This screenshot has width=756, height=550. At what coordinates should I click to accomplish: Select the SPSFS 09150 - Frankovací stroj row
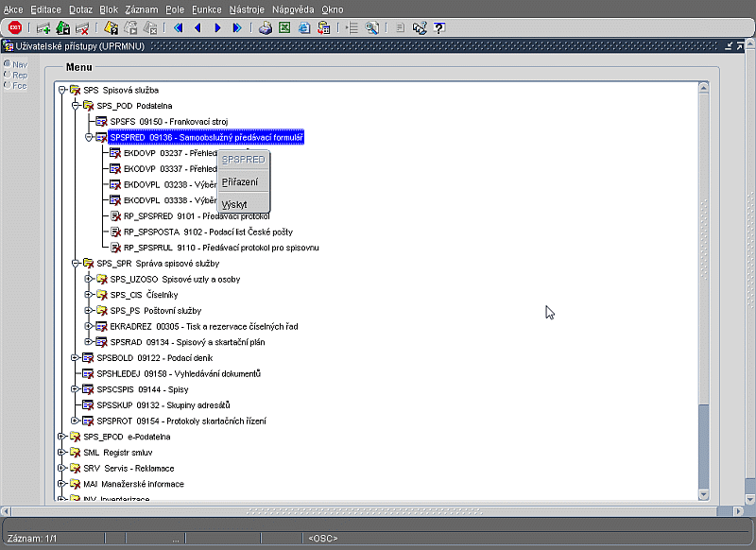[169, 122]
